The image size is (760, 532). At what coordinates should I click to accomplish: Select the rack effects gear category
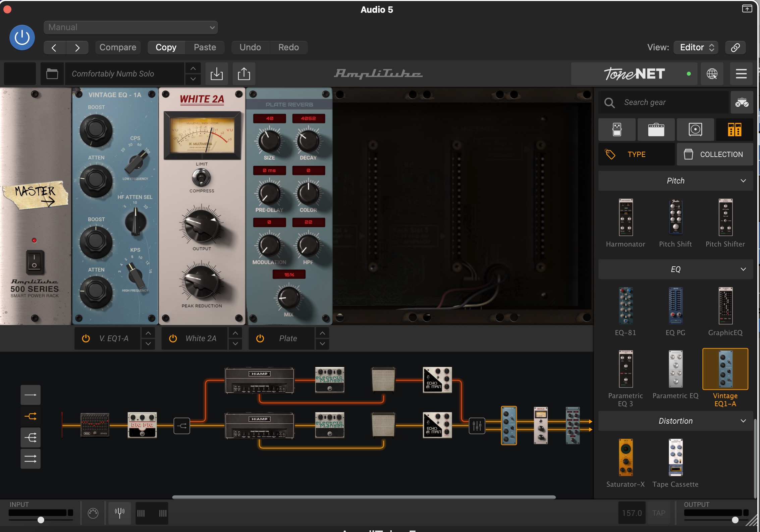pyautogui.click(x=735, y=129)
